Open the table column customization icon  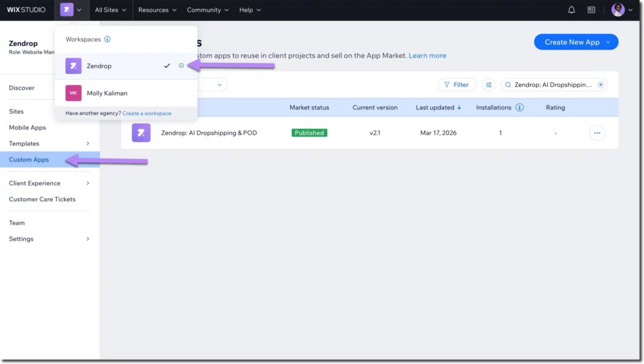489,84
